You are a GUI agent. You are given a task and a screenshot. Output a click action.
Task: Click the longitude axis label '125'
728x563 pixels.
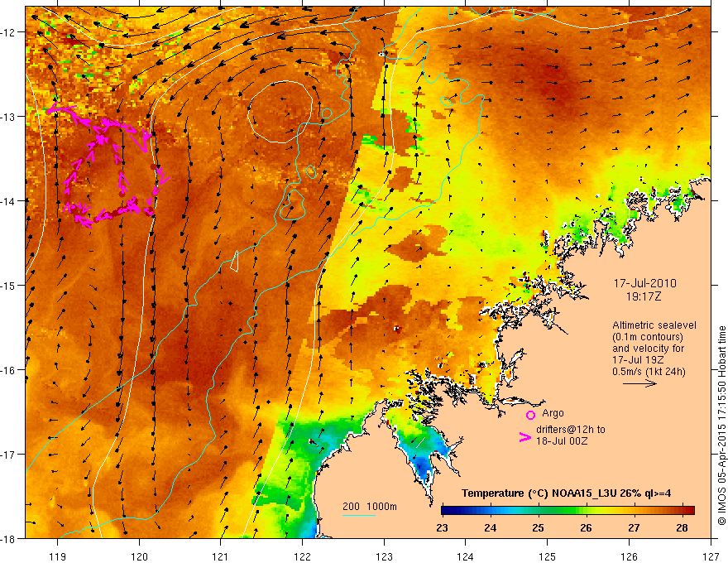[x=548, y=556]
